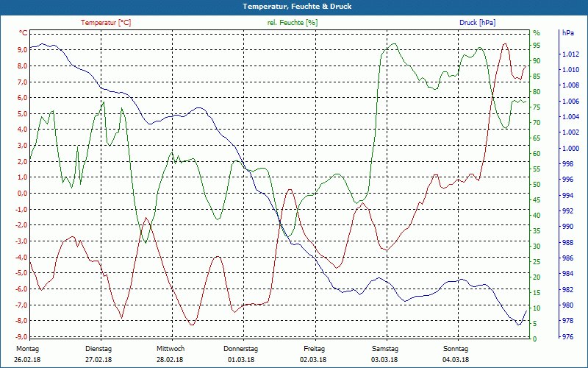Click the green '%' axis unit label
The height and width of the screenshot is (368, 588).
(537, 33)
